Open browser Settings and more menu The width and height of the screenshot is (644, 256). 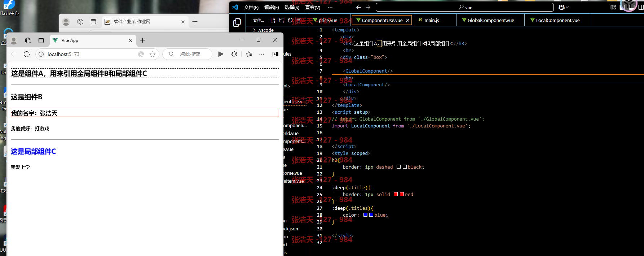(262, 54)
